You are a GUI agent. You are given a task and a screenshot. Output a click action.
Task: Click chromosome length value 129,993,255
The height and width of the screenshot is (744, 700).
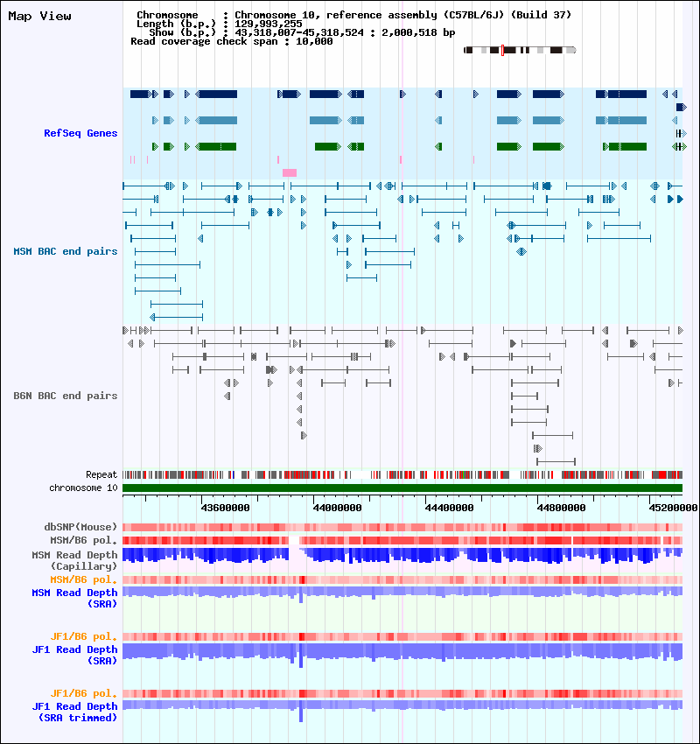pyautogui.click(x=269, y=24)
